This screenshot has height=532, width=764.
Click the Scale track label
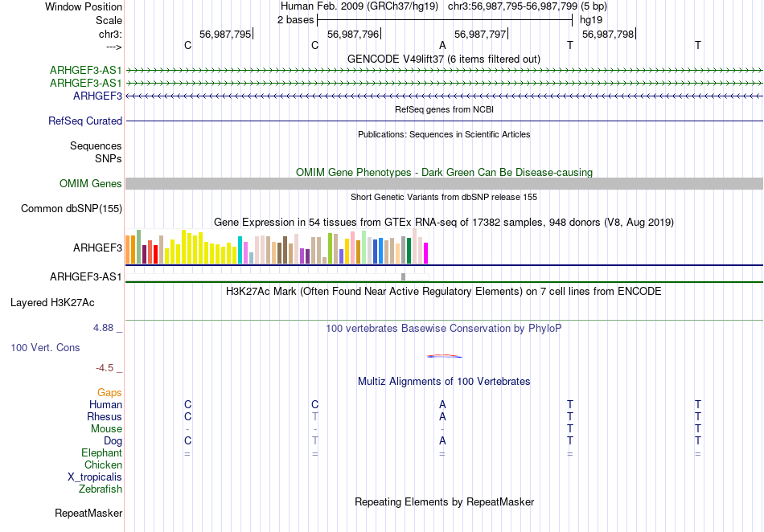pos(109,20)
